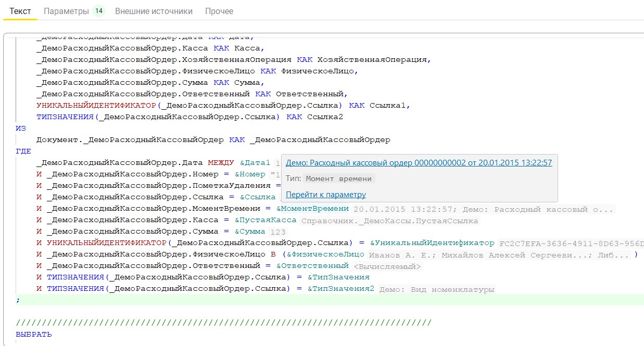This screenshot has width=644, height=346.
Task: Click the FC2C7EFA-3636-4911 identifier hint
Action: pos(570,244)
